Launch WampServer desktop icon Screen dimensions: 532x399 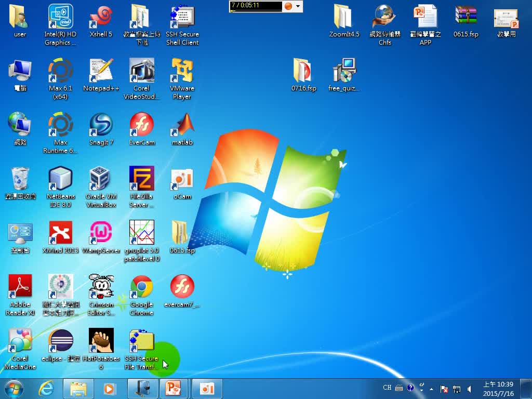tap(101, 237)
